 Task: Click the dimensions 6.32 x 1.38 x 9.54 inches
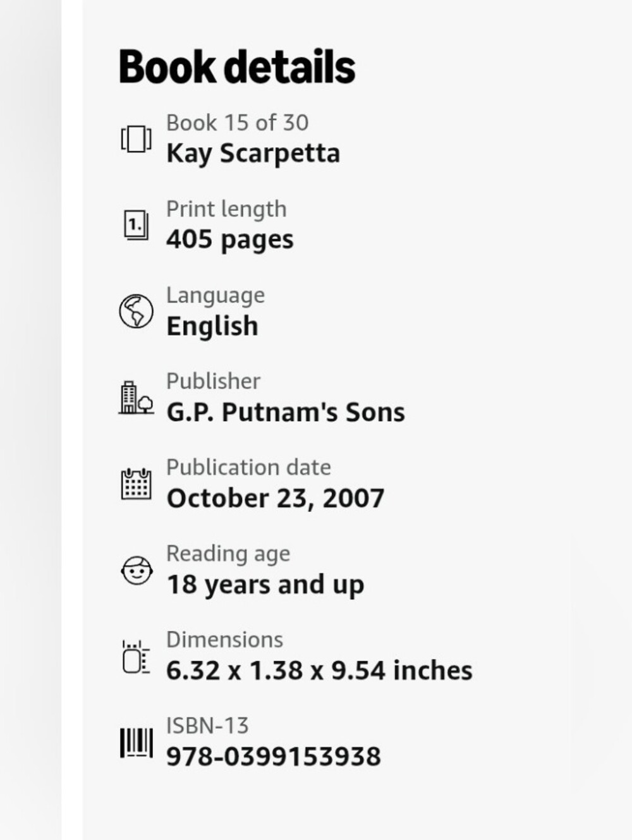point(319,671)
